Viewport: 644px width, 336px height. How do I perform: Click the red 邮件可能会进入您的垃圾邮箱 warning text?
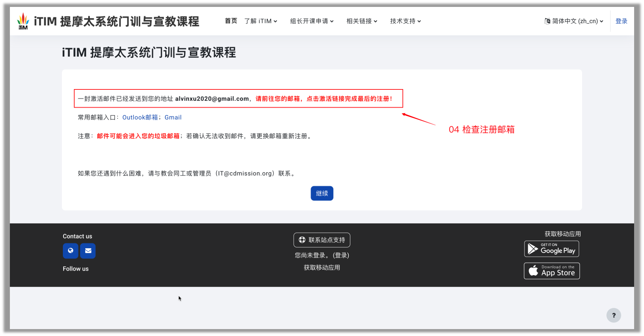(x=138, y=136)
